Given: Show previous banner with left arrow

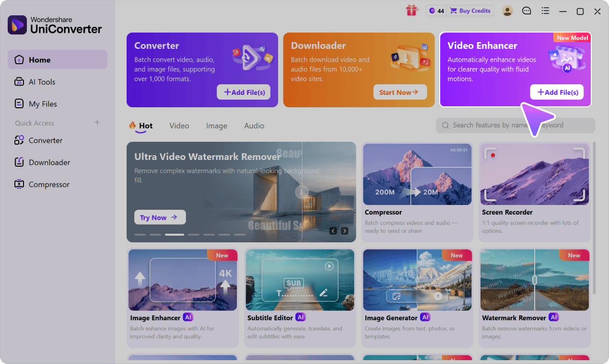Looking at the screenshot, I should 333,231.
